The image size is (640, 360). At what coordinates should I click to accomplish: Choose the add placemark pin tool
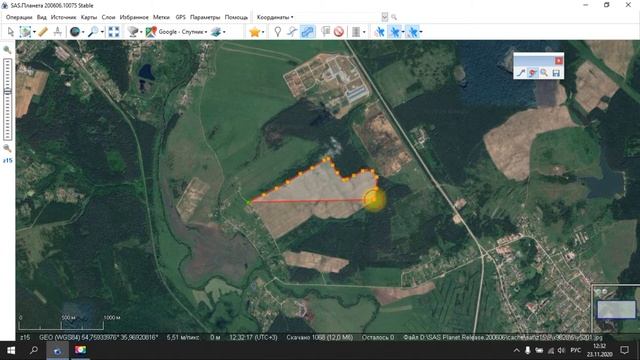(278, 31)
